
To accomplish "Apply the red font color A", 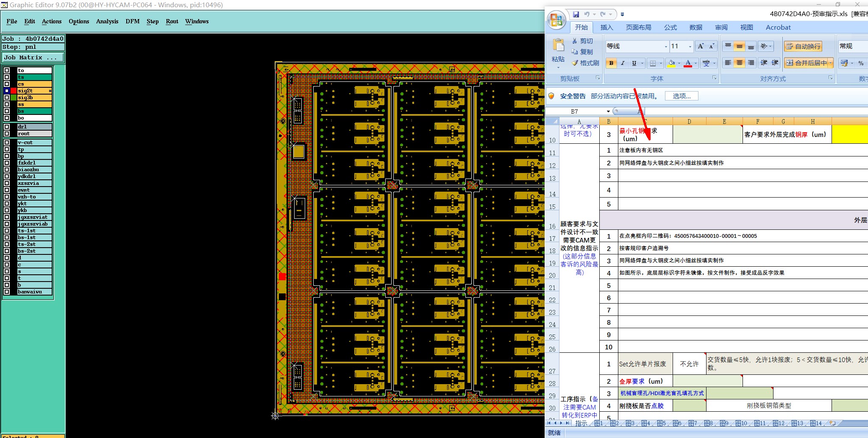I will (688, 63).
